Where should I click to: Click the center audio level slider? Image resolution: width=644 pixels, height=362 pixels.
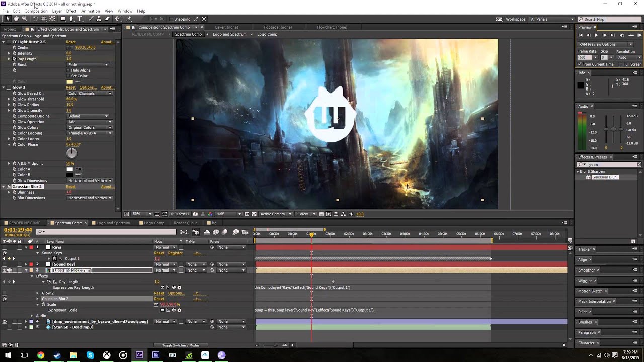click(x=613, y=129)
